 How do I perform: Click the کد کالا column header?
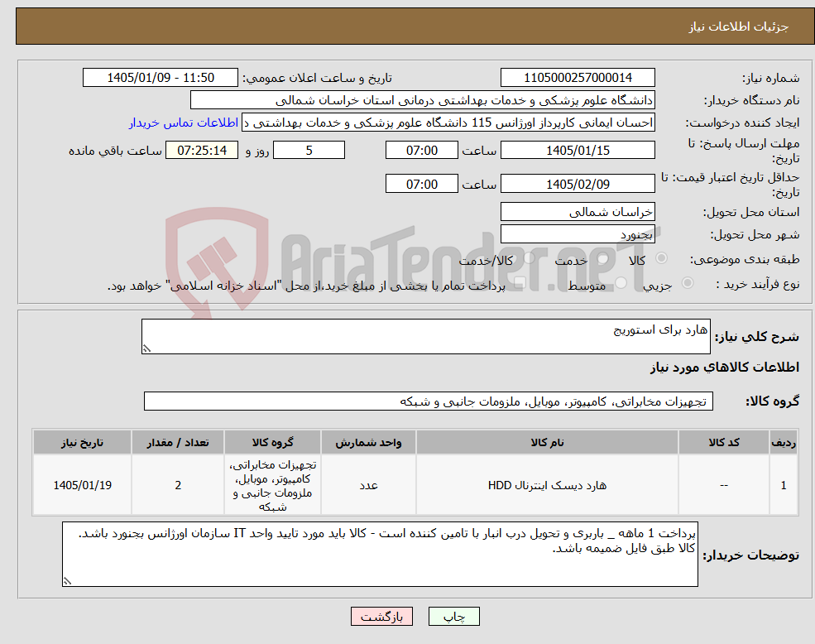[x=723, y=442]
